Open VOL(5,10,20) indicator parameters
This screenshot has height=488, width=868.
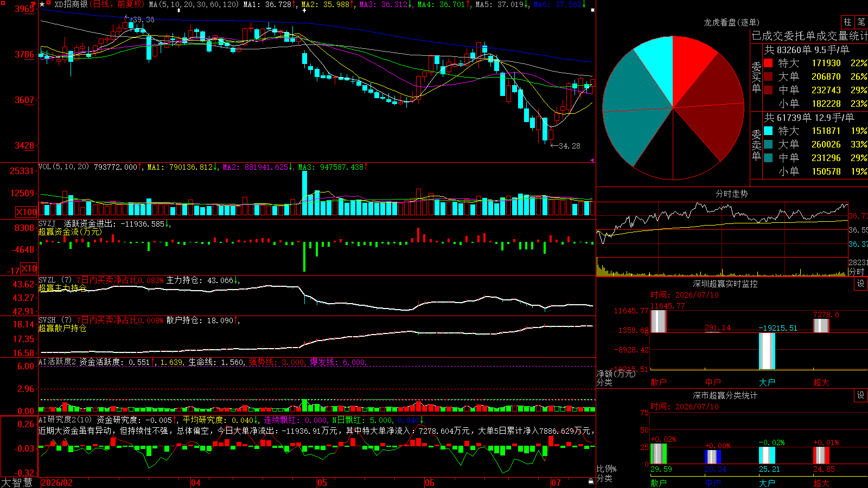point(63,167)
